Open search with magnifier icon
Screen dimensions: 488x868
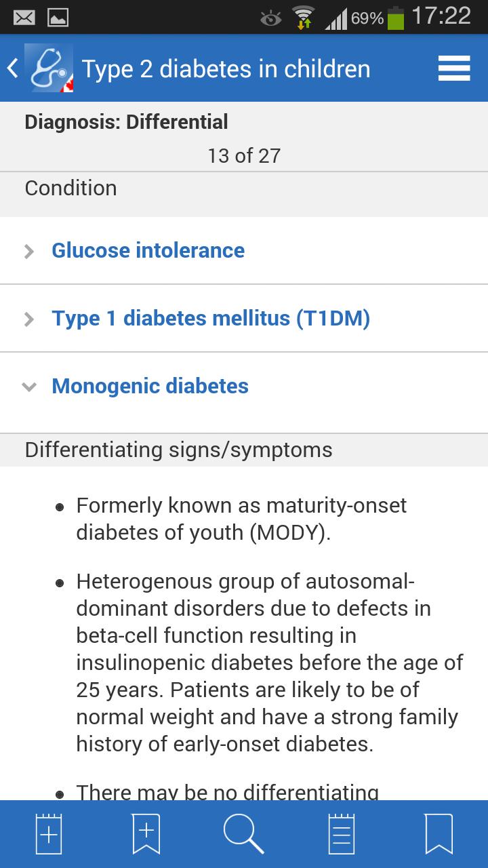(x=243, y=833)
